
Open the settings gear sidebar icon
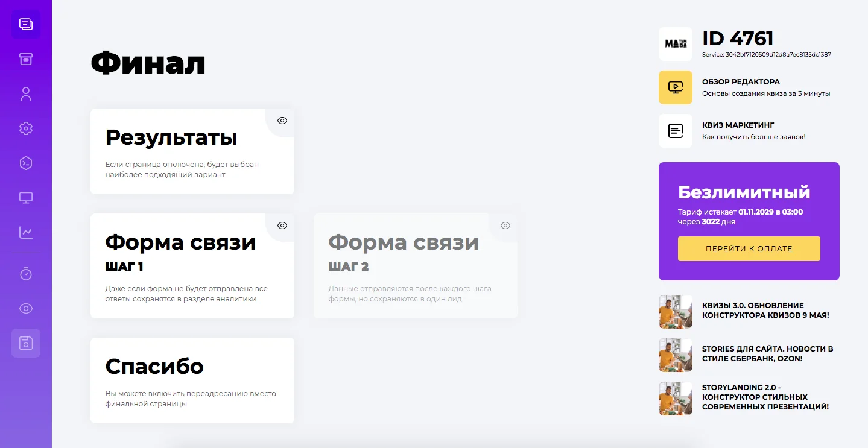26,128
